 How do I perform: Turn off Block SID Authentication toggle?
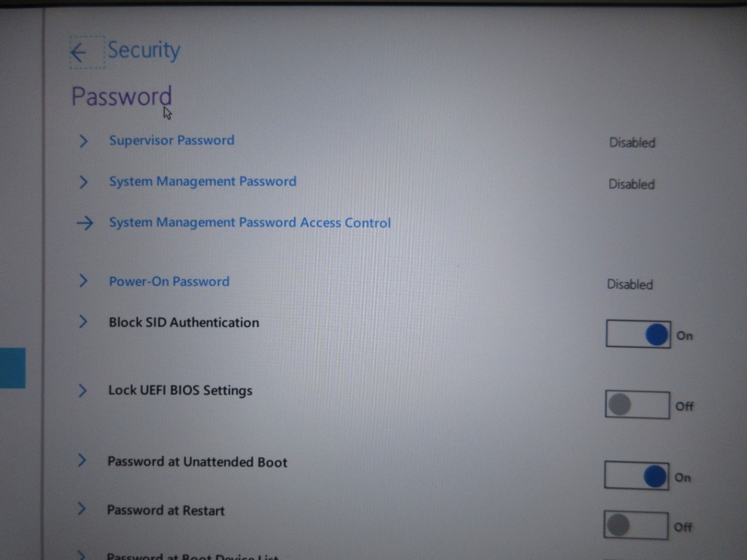point(638,334)
